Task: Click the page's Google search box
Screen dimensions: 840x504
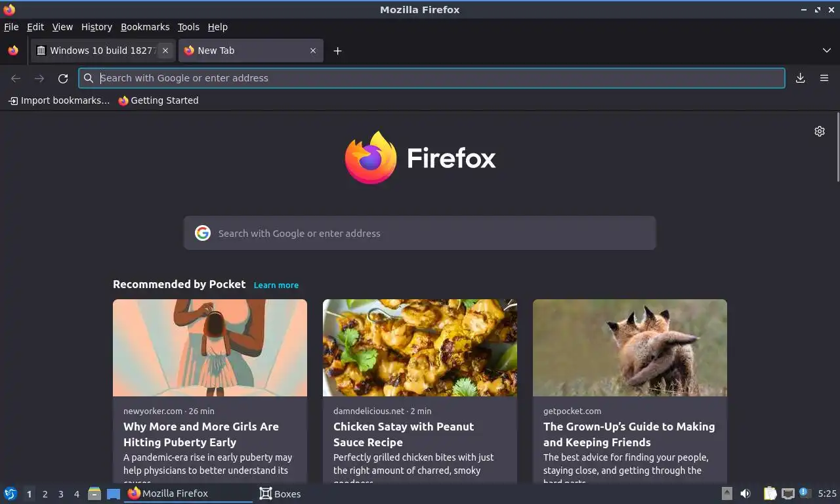Action: point(420,233)
